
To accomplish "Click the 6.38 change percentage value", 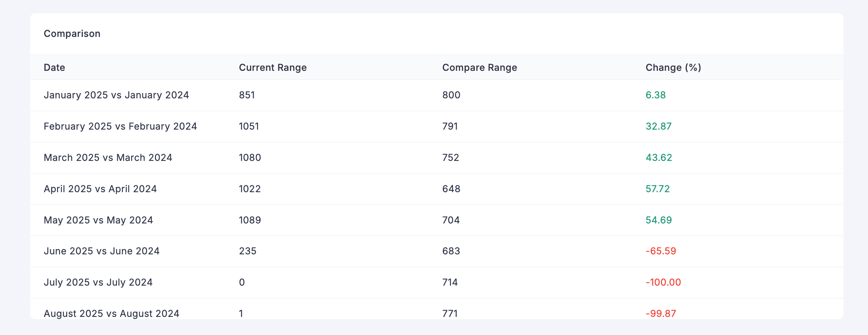I will point(656,95).
